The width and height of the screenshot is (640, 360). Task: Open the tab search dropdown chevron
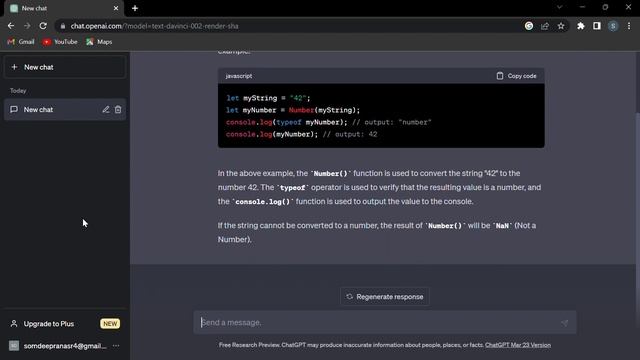click(560, 7)
